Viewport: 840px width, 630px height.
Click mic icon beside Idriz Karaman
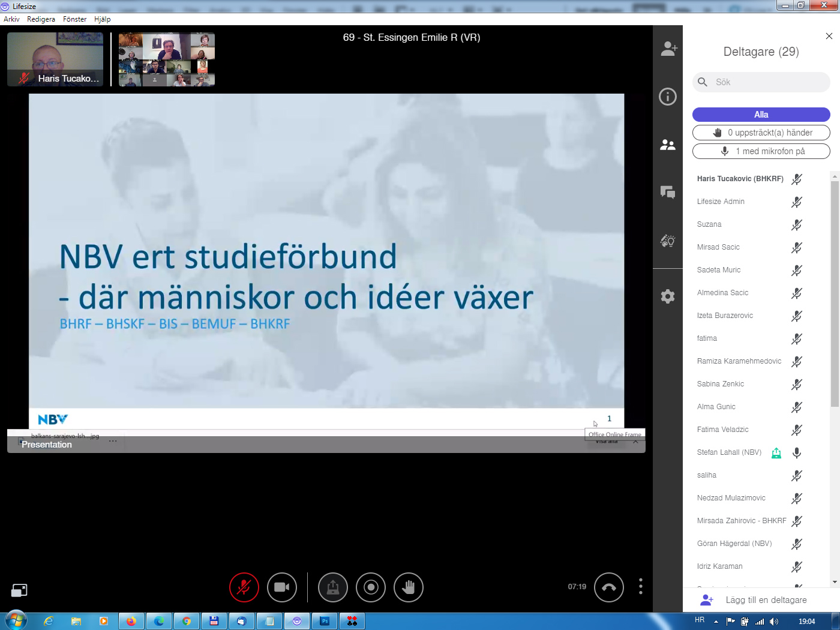coord(797,566)
